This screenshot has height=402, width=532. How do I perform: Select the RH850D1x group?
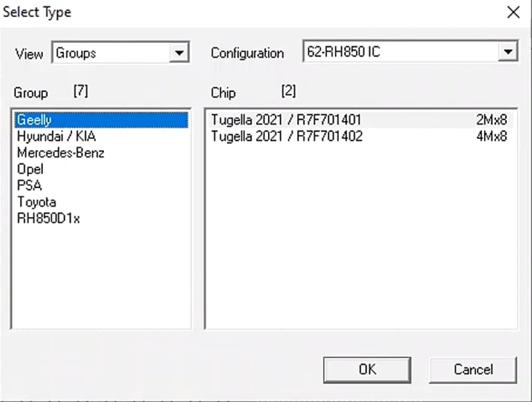48,219
